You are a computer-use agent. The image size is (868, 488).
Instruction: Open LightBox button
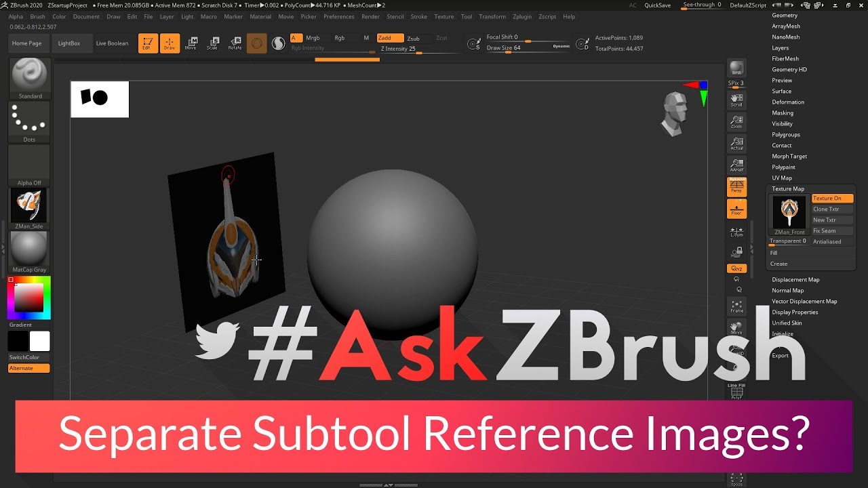[69, 43]
